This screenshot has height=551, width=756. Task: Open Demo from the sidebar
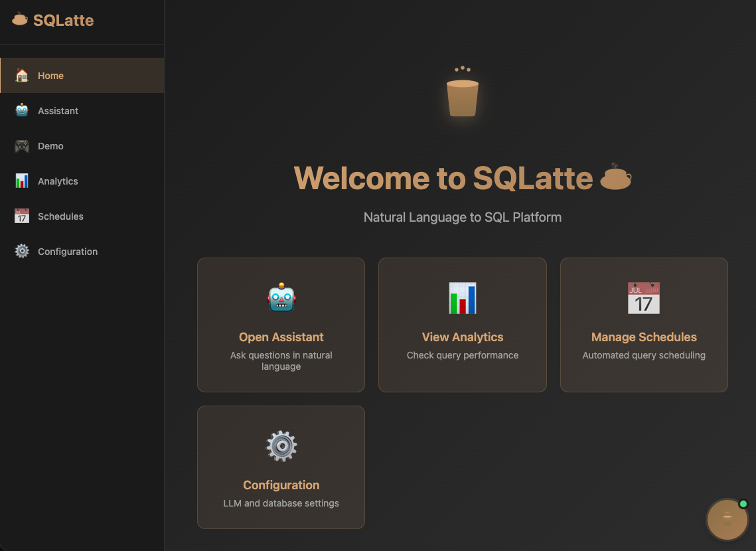click(x=50, y=146)
